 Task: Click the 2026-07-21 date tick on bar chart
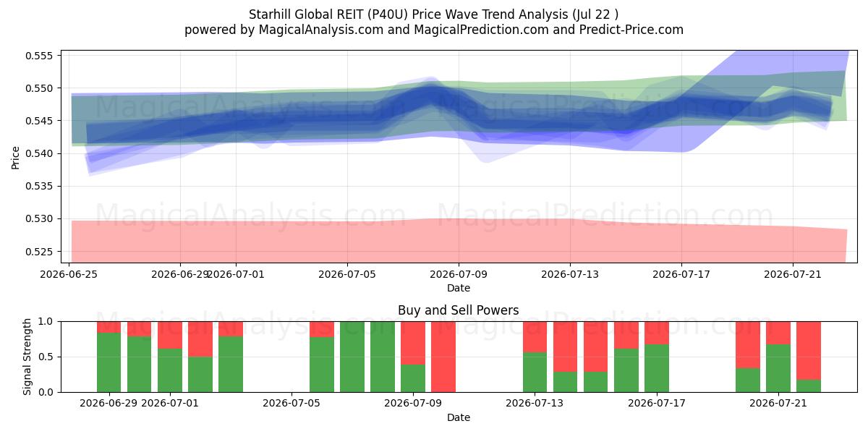pos(778,404)
